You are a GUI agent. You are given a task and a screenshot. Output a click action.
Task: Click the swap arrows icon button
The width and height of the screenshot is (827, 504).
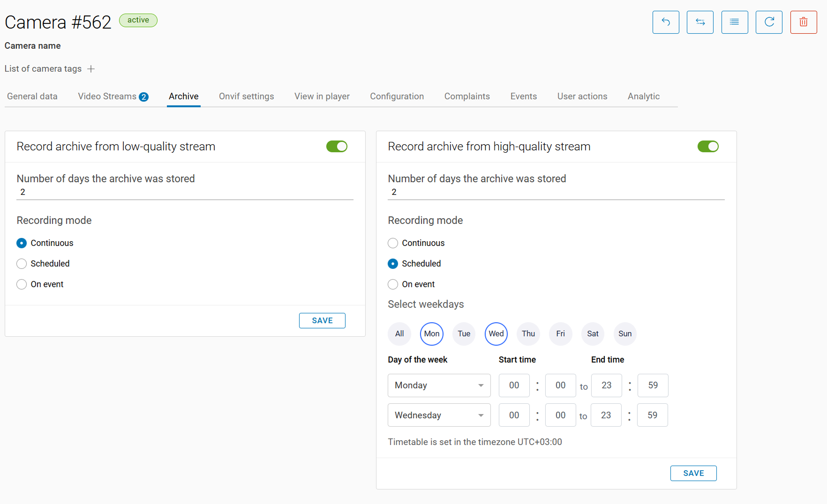[700, 22]
